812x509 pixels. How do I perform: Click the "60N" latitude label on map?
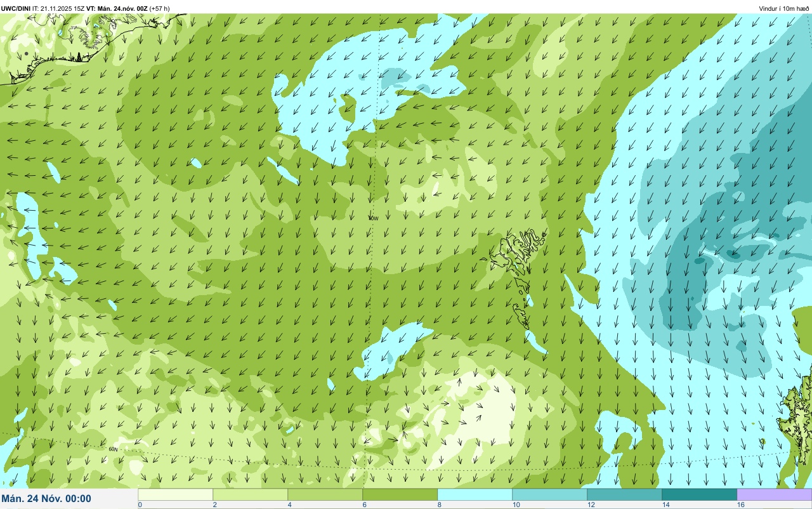coord(113,449)
